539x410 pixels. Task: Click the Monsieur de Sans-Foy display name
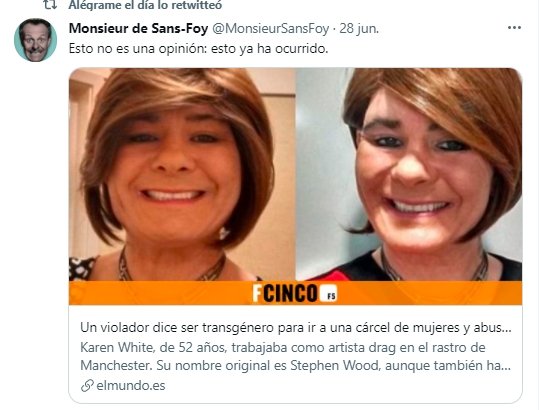138,28
